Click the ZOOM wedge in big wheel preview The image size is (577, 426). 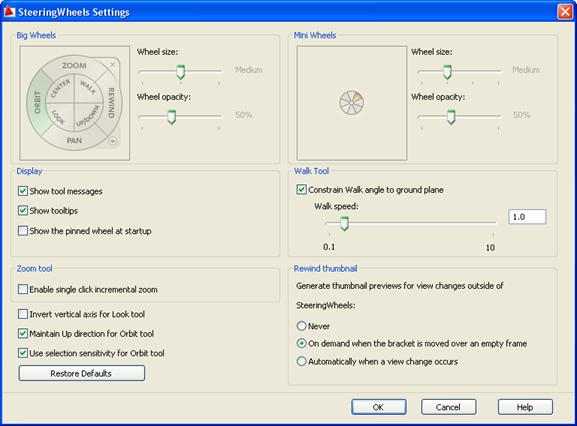pyautogui.click(x=74, y=65)
